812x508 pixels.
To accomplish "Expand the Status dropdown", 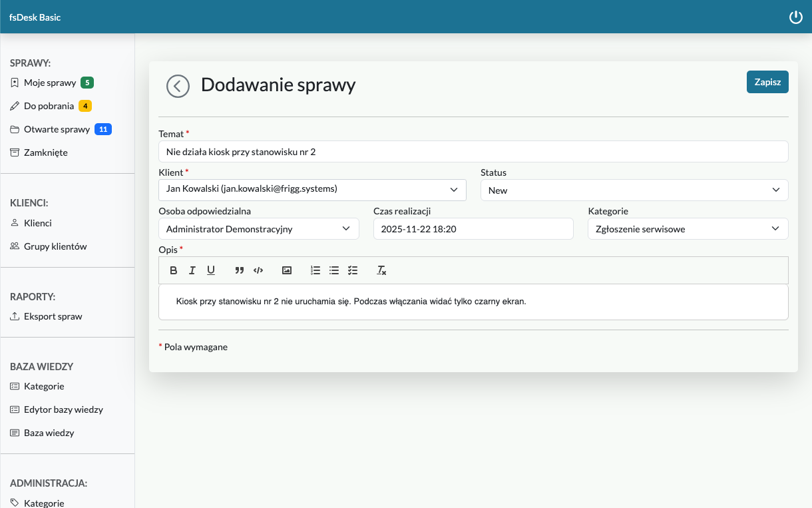I will click(x=634, y=190).
